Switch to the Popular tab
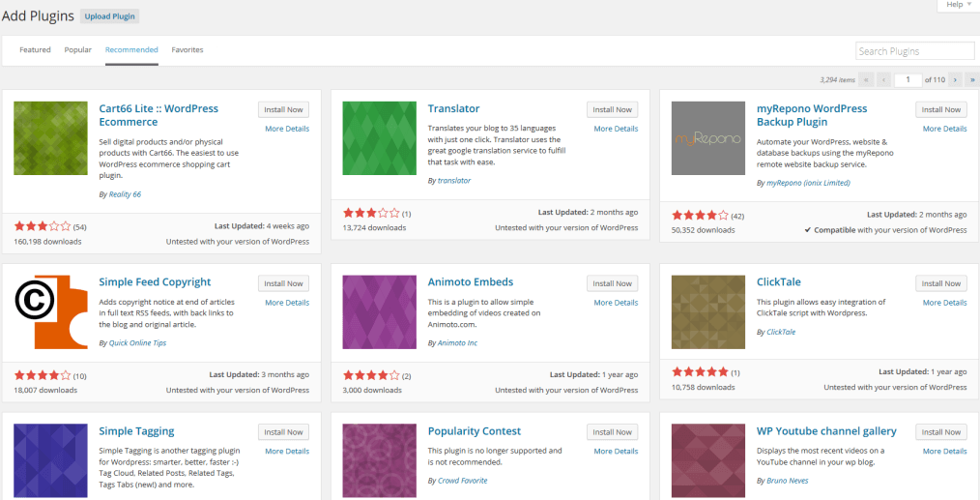 pyautogui.click(x=78, y=49)
